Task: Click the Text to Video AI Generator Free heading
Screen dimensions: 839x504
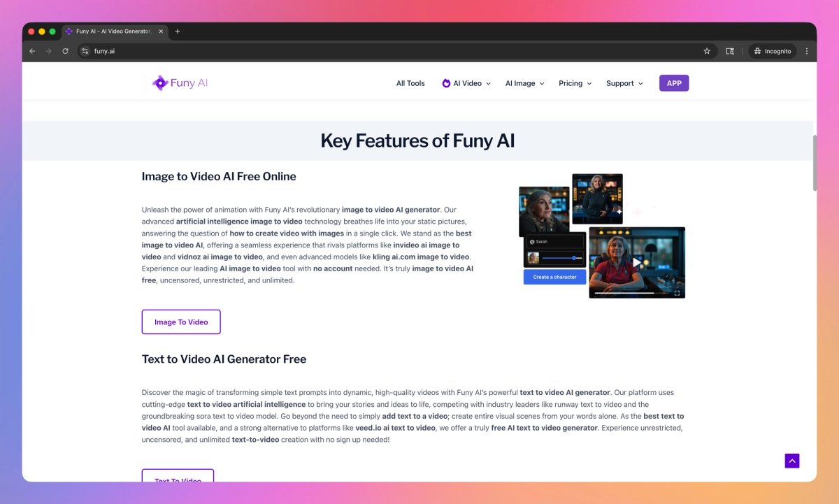Action: (x=224, y=359)
